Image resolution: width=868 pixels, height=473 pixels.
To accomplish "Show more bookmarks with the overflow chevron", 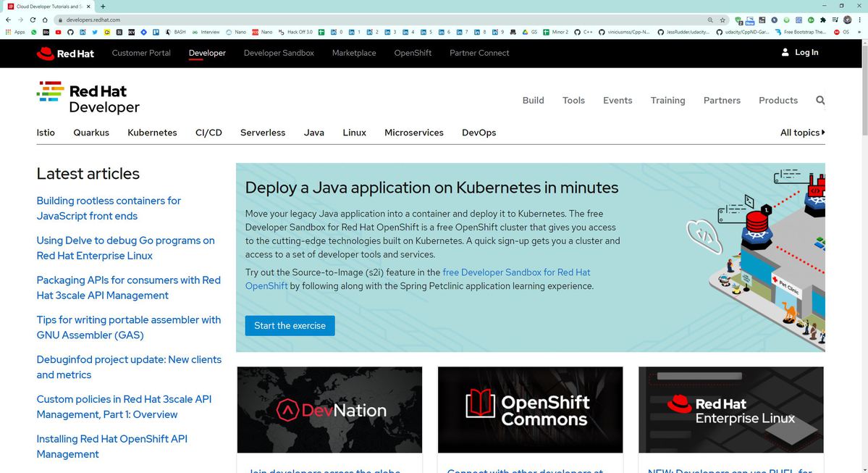I will click(859, 32).
